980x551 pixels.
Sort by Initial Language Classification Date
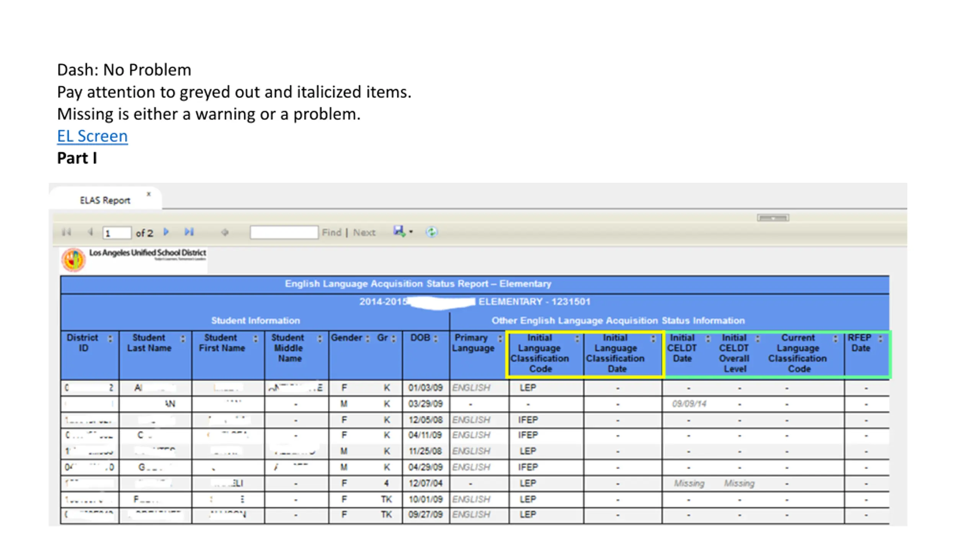[x=653, y=339]
